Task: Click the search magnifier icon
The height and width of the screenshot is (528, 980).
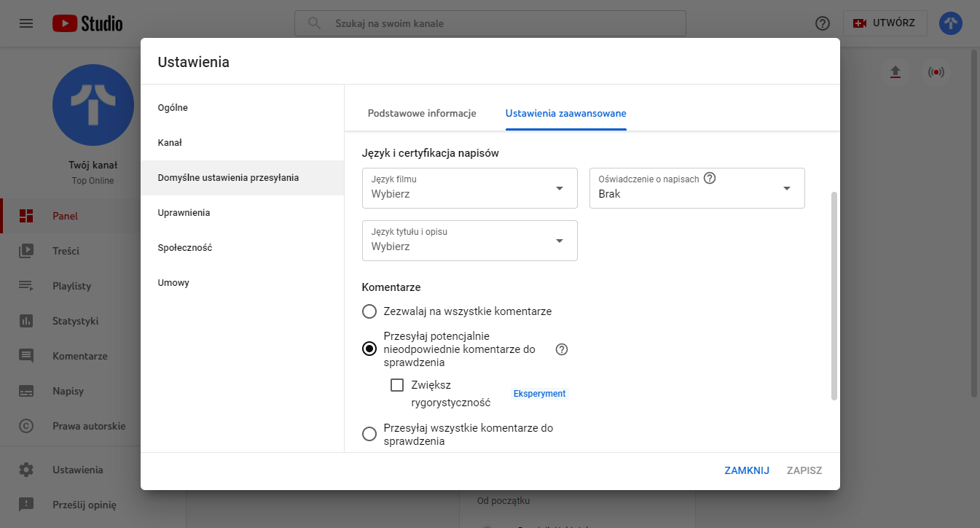Action: point(315,23)
